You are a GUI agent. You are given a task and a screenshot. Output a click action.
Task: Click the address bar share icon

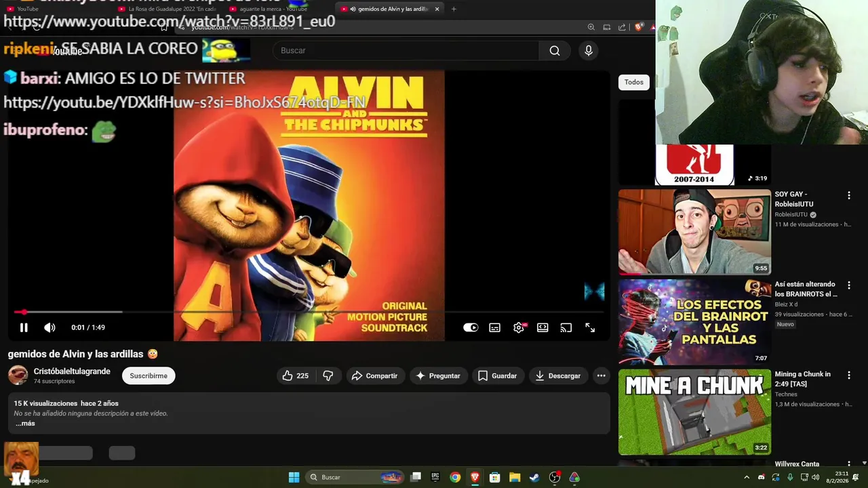pyautogui.click(x=622, y=27)
